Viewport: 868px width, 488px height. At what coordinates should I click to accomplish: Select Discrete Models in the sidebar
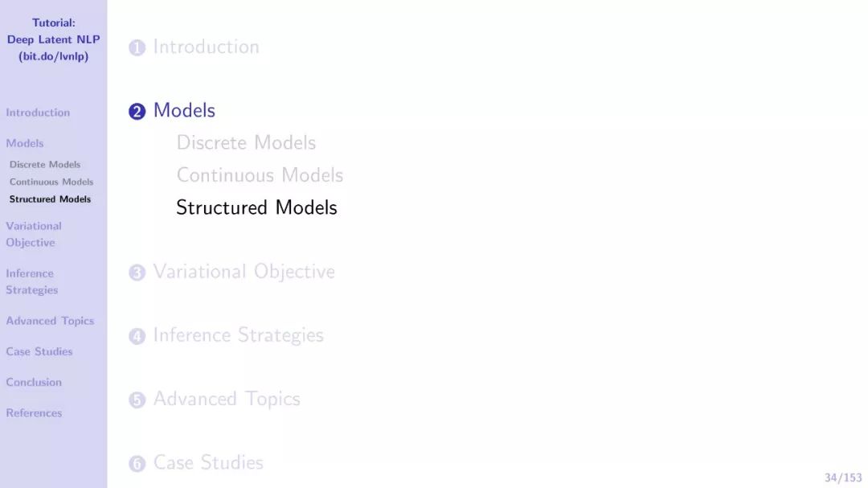point(45,165)
